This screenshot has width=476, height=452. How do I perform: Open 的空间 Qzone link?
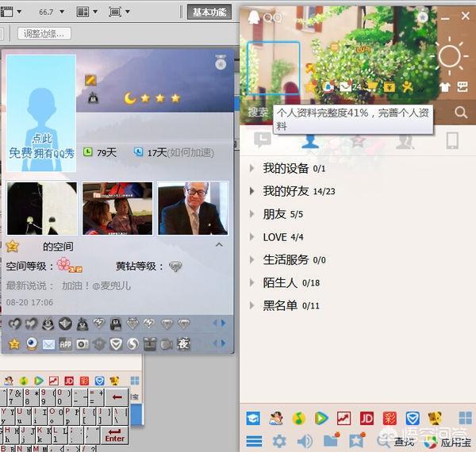click(x=58, y=247)
